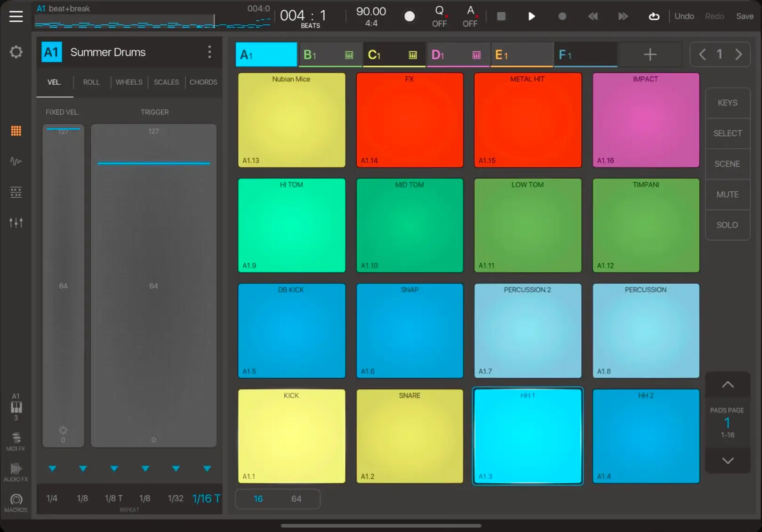
Task: Switch to the SCALES tab
Action: click(x=166, y=82)
